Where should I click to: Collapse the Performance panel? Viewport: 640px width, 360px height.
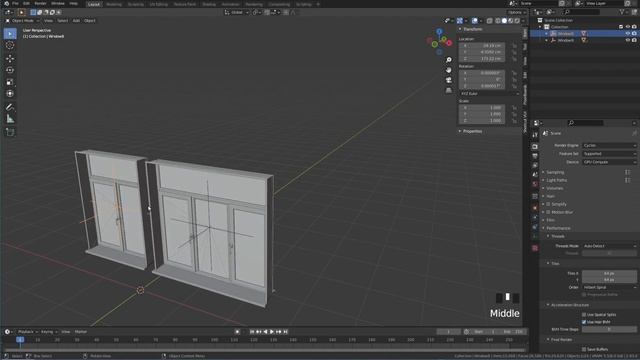(x=558, y=228)
